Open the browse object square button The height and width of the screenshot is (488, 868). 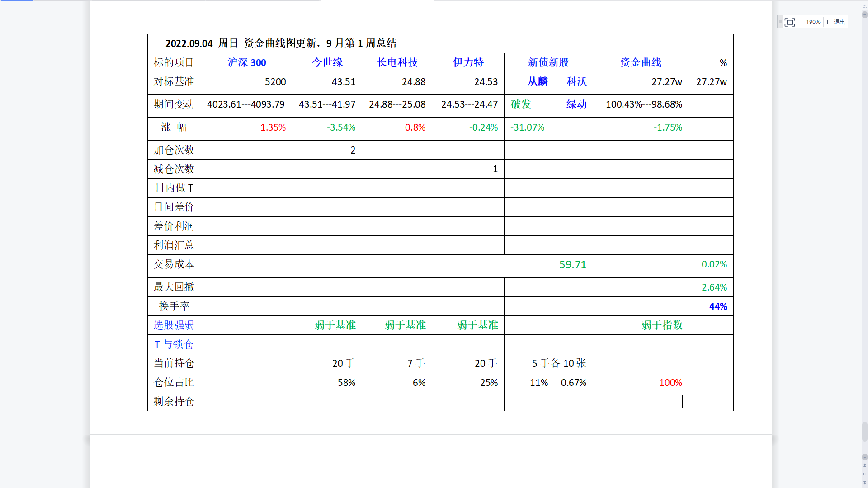click(864, 474)
